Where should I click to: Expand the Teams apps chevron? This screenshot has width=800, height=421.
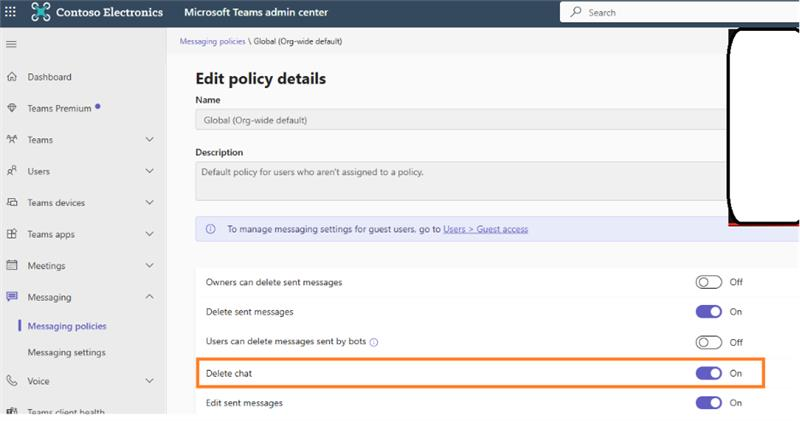149,234
